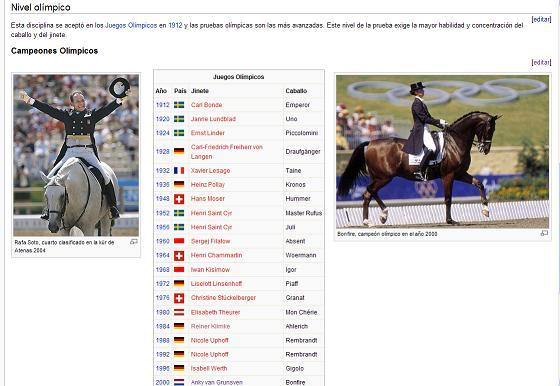
Task: Open the 1984 year link in the table
Action: click(162, 326)
